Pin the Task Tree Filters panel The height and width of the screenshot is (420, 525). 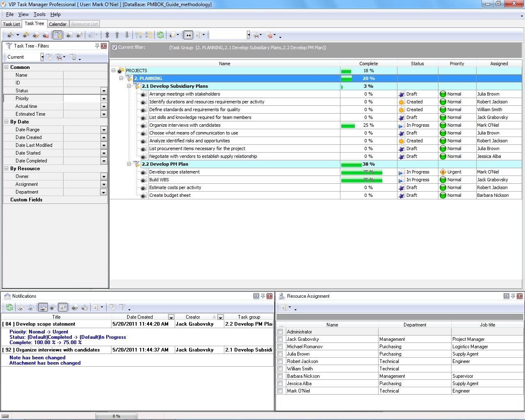[x=97, y=46]
